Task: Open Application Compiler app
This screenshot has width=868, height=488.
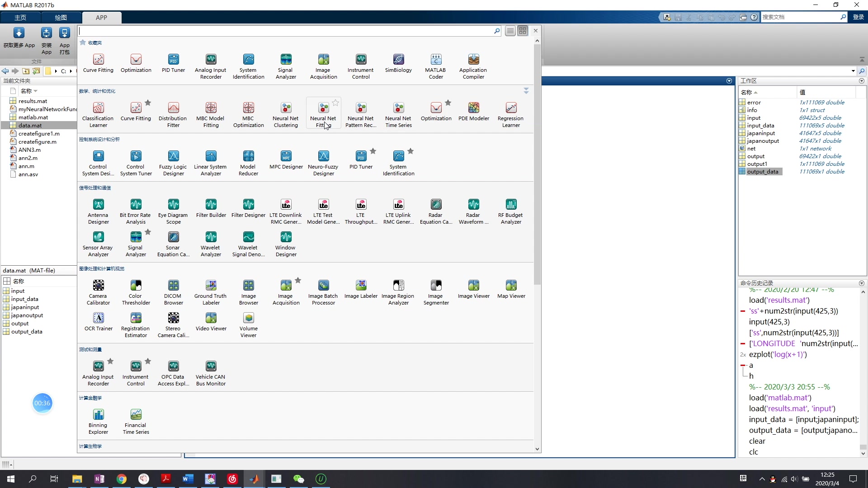Action: point(473,66)
